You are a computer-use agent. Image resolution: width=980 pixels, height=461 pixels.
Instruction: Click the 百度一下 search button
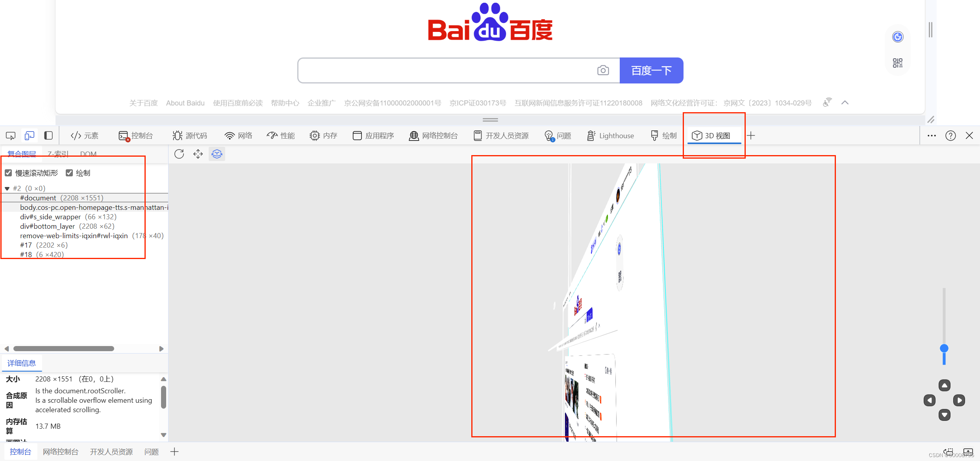652,70
